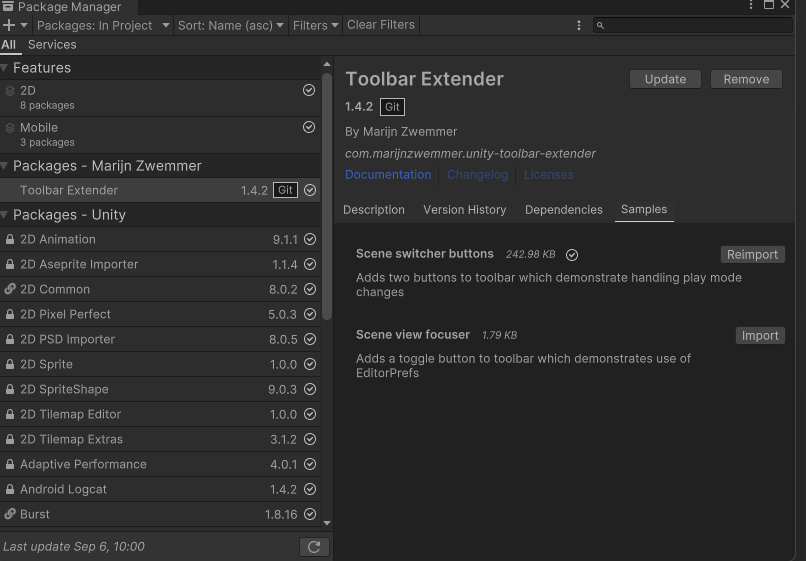The height and width of the screenshot is (561, 806).
Task: Click the link icon beside Burst
Action: 10,514
